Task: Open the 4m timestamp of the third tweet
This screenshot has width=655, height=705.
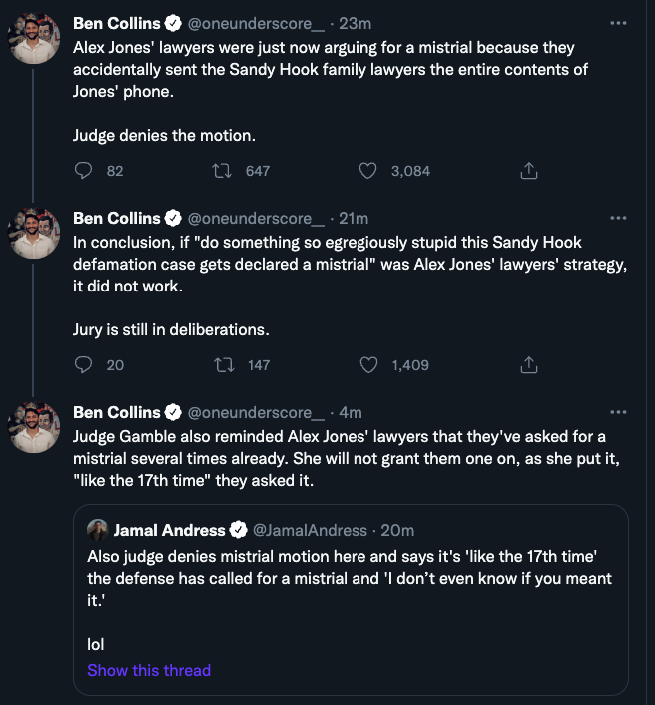Action: (x=349, y=412)
